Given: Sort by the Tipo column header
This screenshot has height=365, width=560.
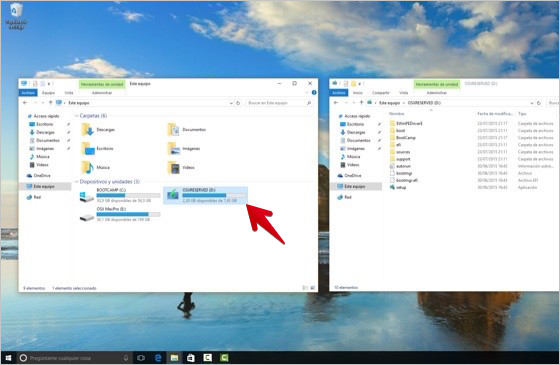Looking at the screenshot, I should tap(522, 114).
